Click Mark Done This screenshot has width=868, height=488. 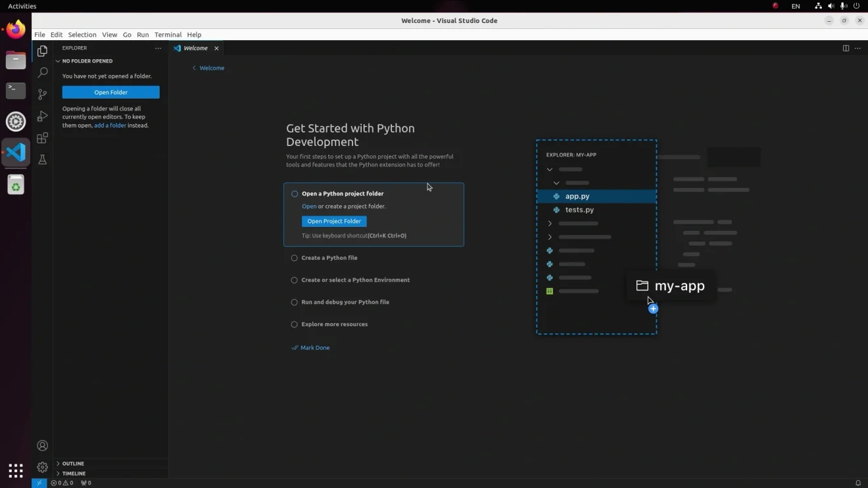[x=311, y=348]
